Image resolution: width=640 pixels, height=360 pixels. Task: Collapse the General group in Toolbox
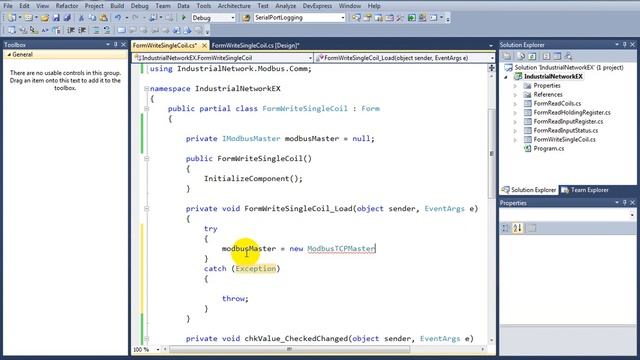(9, 54)
